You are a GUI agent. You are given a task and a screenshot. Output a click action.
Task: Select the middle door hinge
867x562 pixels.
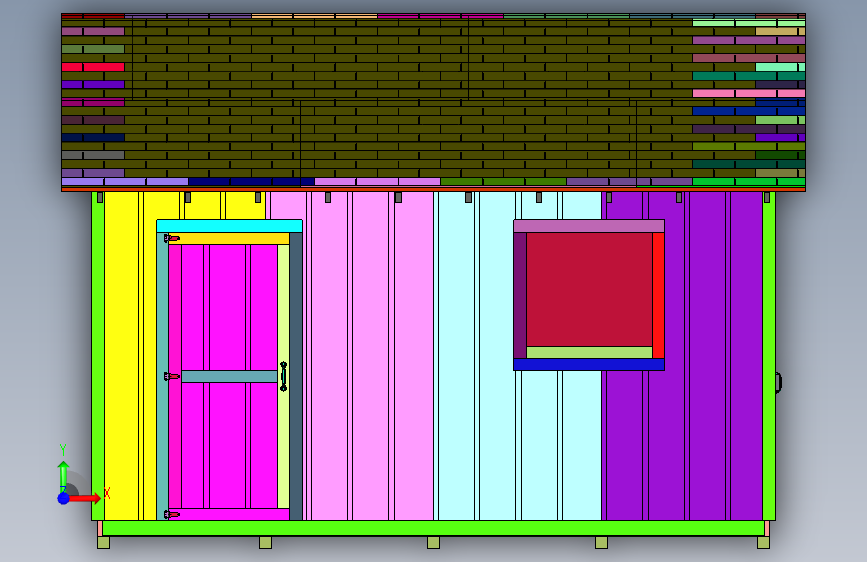[x=171, y=376]
